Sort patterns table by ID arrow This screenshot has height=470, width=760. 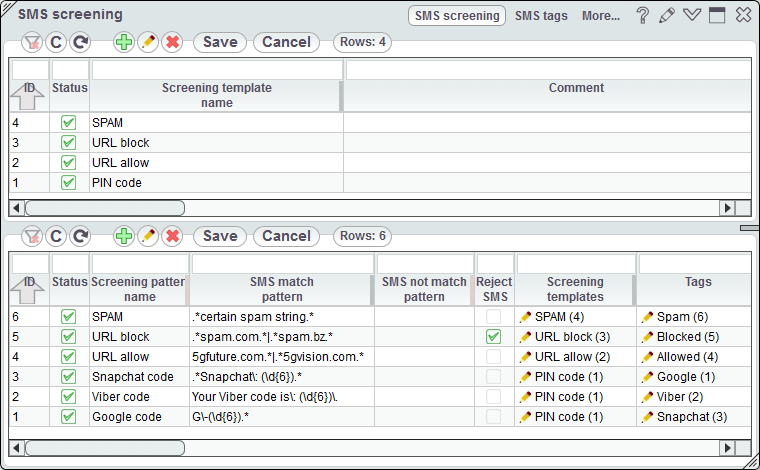(x=28, y=290)
